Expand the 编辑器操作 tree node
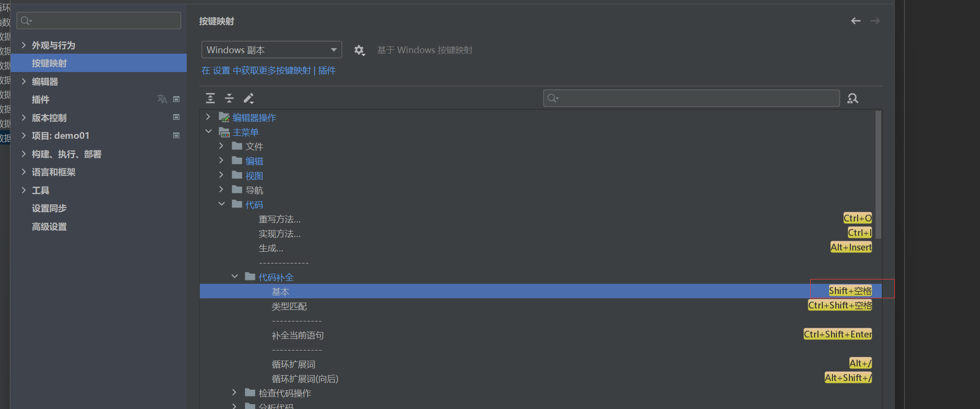The image size is (980, 409). [x=208, y=117]
